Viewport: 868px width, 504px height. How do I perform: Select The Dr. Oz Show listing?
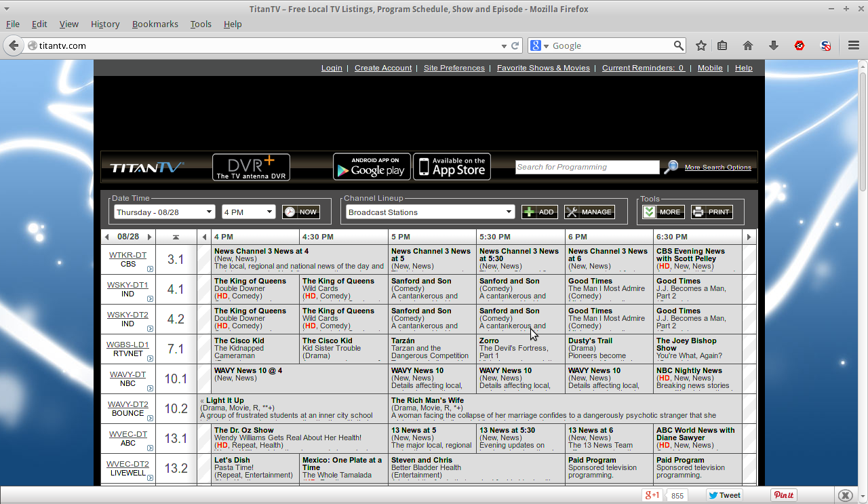[300, 438]
